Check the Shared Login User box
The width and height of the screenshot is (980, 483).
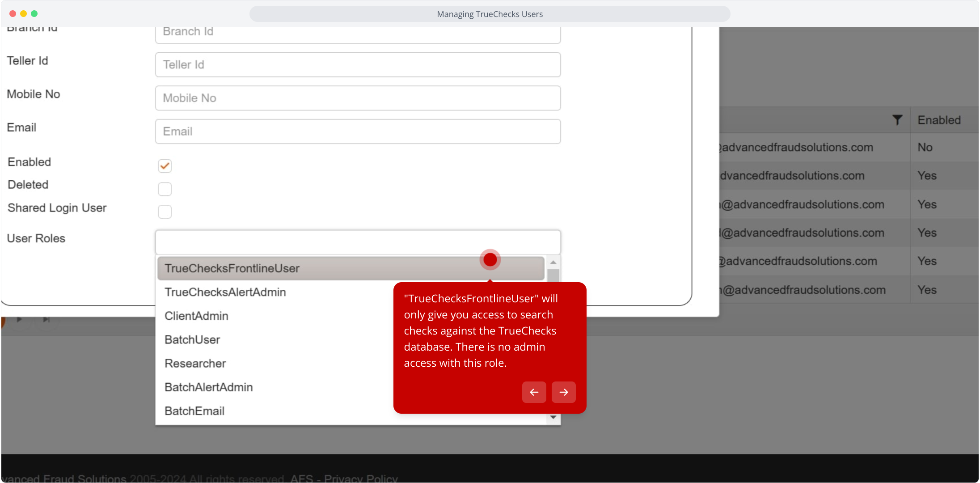coord(165,212)
